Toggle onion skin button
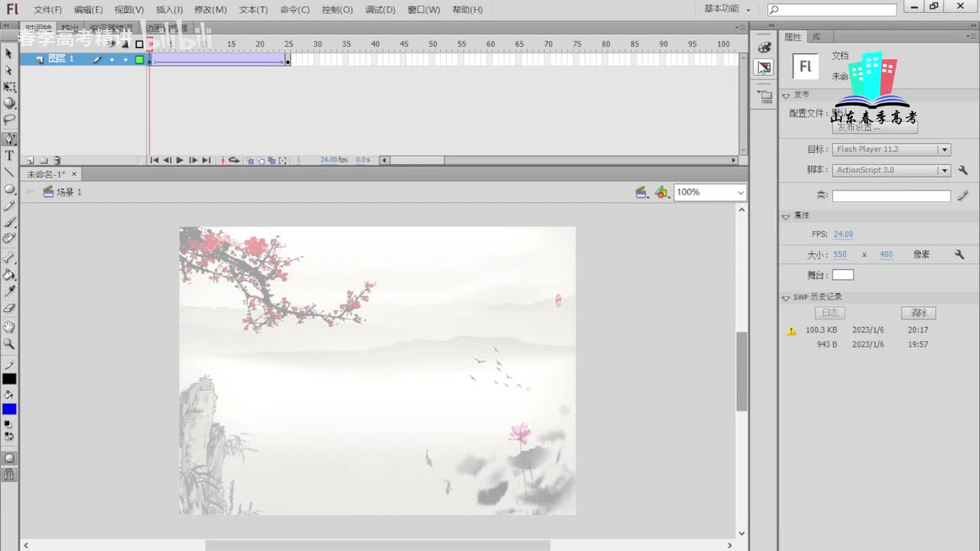980x551 pixels. [250, 161]
